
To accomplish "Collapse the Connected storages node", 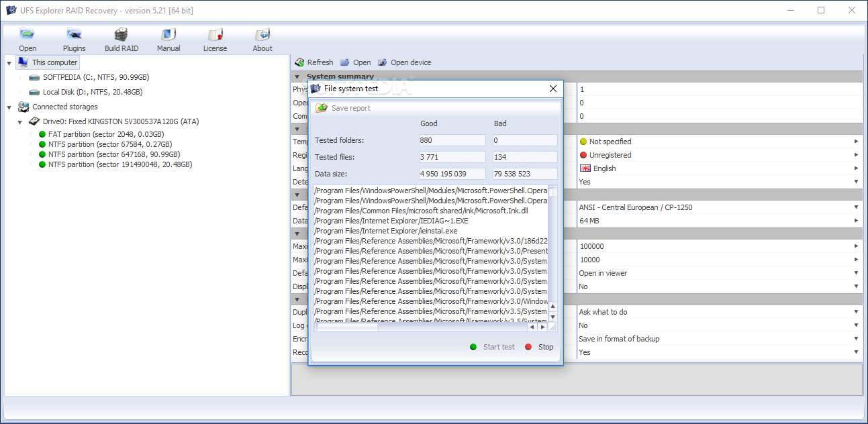I will click(9, 107).
